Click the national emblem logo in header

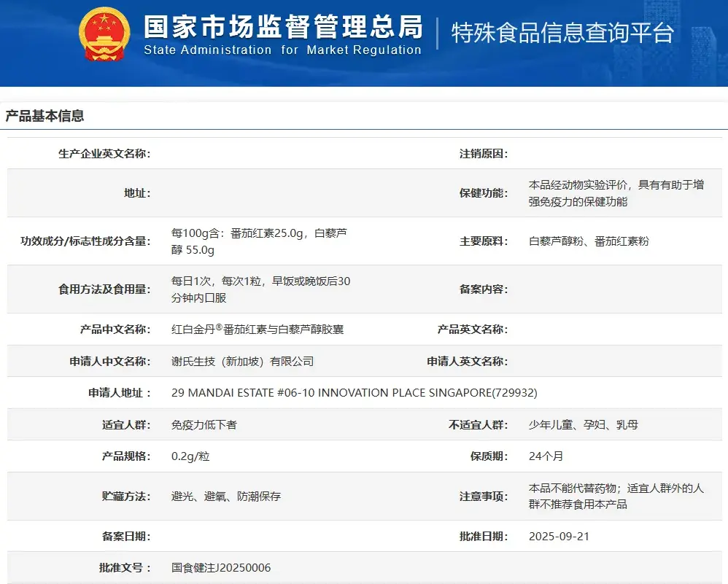(x=104, y=34)
